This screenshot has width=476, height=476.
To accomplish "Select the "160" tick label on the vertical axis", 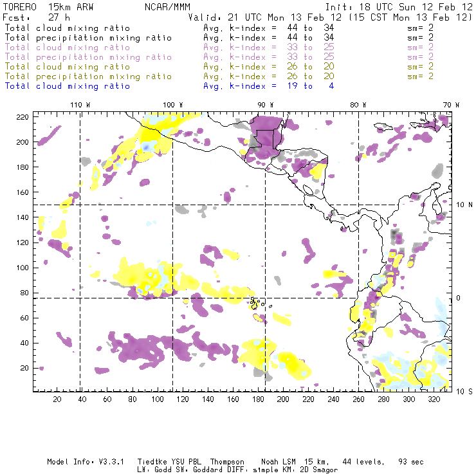I will pos(23,192).
